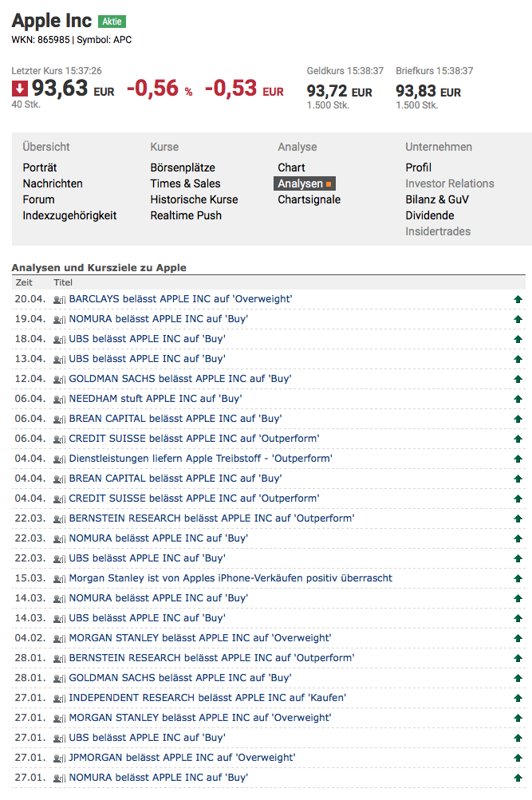Screen dimensions: 532x800
Task: Click green arrow in BERNSTEIN RESEARCH 28.01. row
Action: (x=518, y=658)
